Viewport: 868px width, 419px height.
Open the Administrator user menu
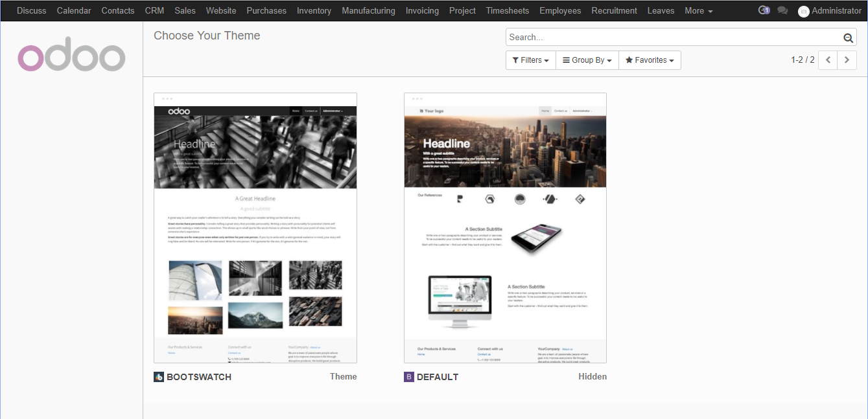click(830, 10)
